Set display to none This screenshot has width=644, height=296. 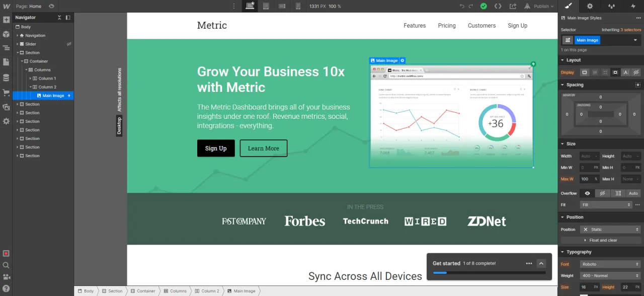pyautogui.click(x=636, y=72)
